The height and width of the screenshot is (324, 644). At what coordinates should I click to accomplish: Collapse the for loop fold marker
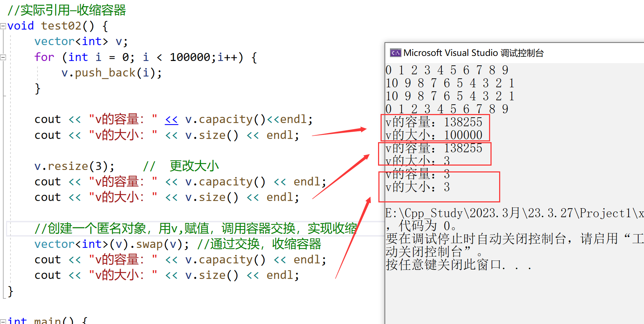(3, 57)
